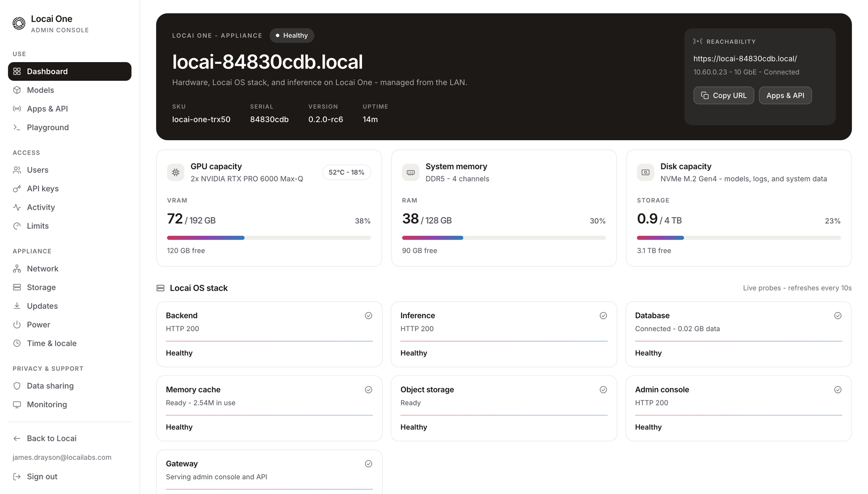The height and width of the screenshot is (494, 868).
Task: Click the Backend health check icon
Action: [x=368, y=316]
